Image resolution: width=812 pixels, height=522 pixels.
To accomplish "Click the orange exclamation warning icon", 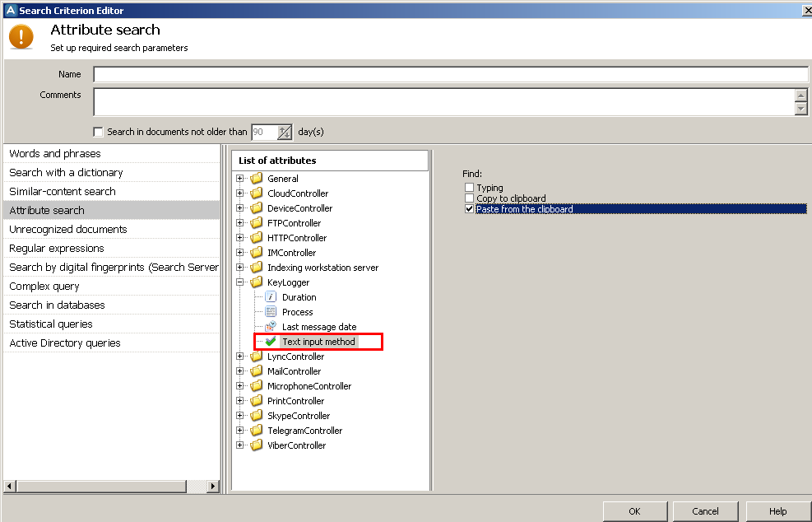I will 21,37.
